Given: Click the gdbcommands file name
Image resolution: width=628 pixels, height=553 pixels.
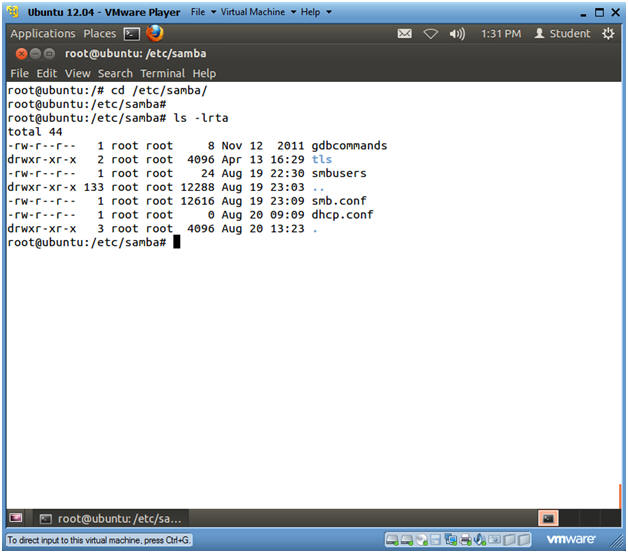Looking at the screenshot, I should (349, 146).
